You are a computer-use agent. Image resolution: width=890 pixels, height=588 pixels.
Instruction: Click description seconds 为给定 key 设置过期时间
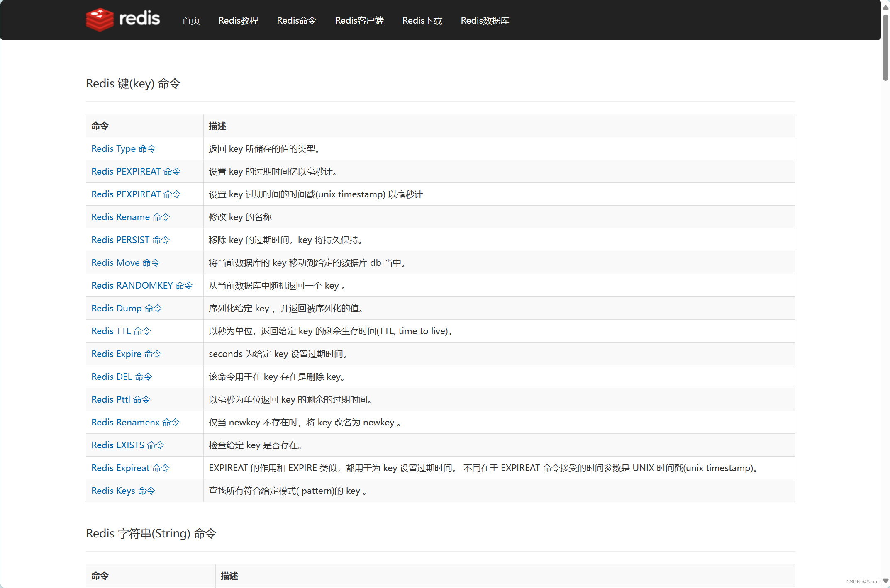click(x=278, y=354)
